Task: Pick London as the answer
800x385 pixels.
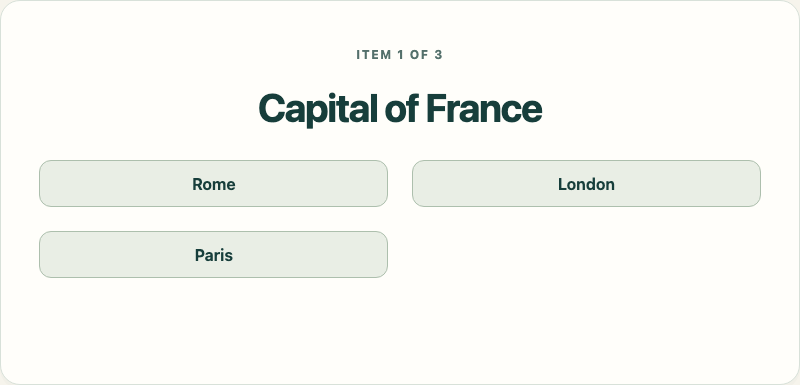Action: (586, 184)
